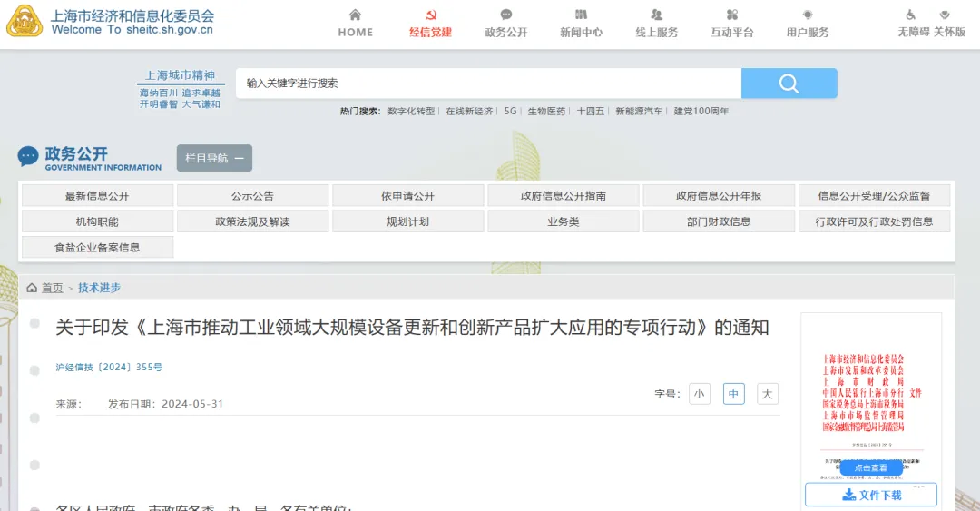Open 政策法规及解读 section

[x=252, y=221]
